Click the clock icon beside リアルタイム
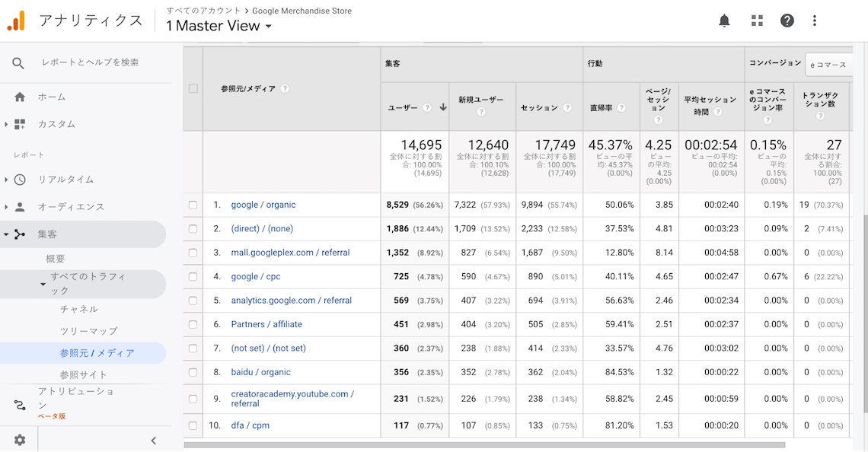This screenshot has height=452, width=868. [20, 180]
